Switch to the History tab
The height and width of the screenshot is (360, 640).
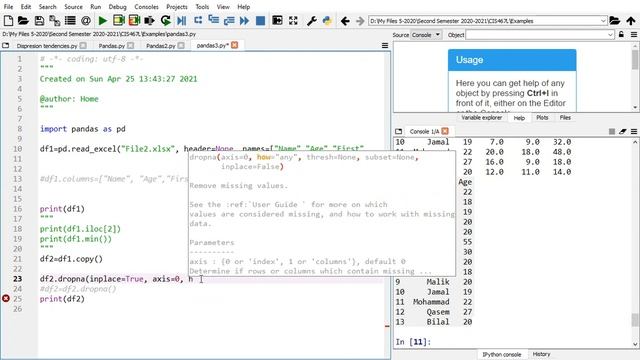541,354
